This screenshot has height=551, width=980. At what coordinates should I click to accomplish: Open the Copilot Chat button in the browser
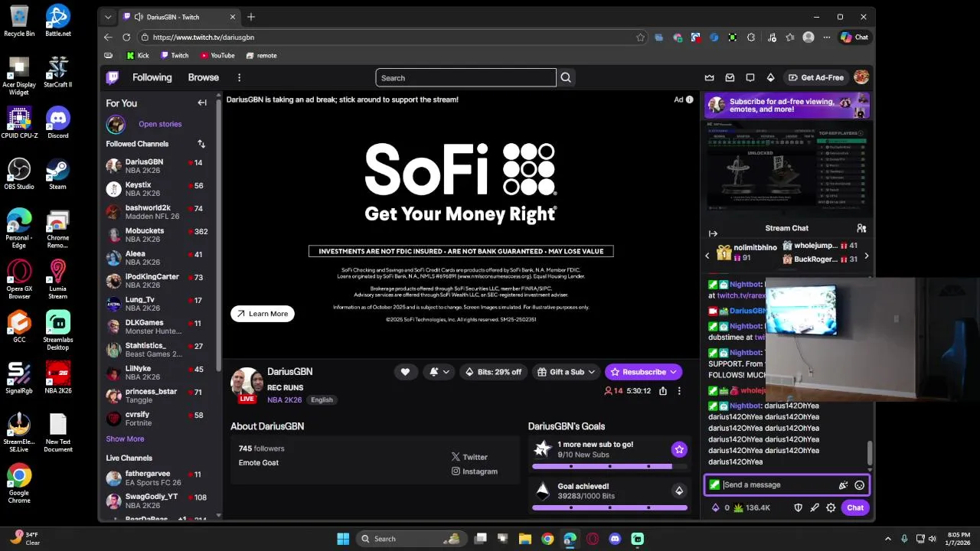tap(854, 37)
